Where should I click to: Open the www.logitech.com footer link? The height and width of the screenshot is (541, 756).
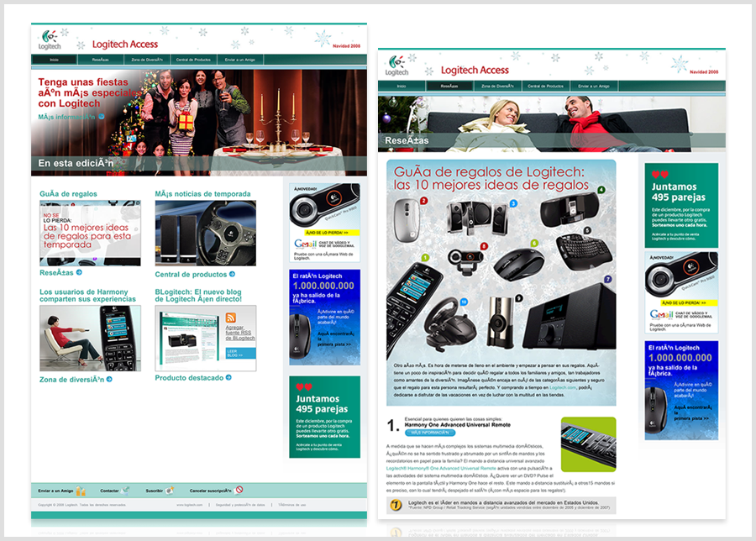[190, 505]
